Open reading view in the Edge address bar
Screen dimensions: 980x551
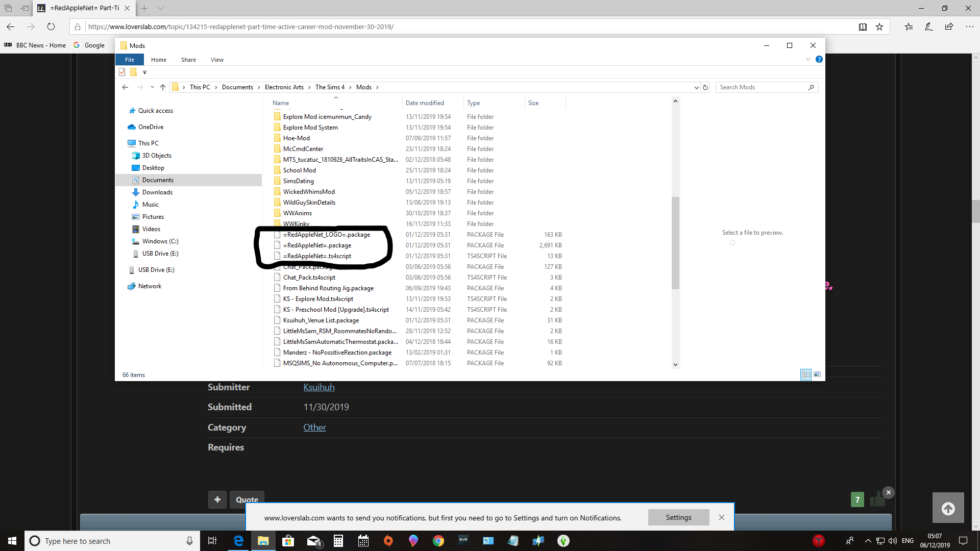point(863,27)
